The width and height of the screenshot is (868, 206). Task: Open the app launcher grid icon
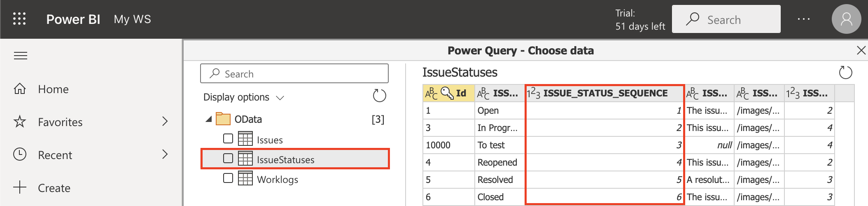[19, 19]
